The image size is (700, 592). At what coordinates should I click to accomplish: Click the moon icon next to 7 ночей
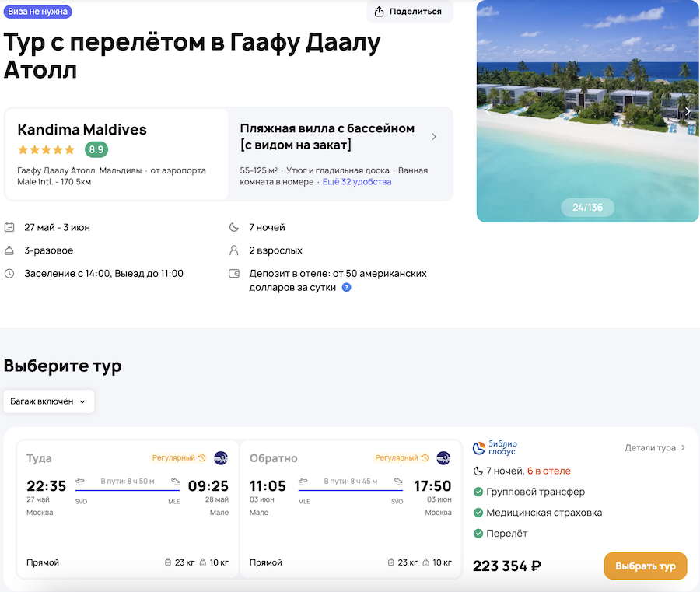[233, 227]
